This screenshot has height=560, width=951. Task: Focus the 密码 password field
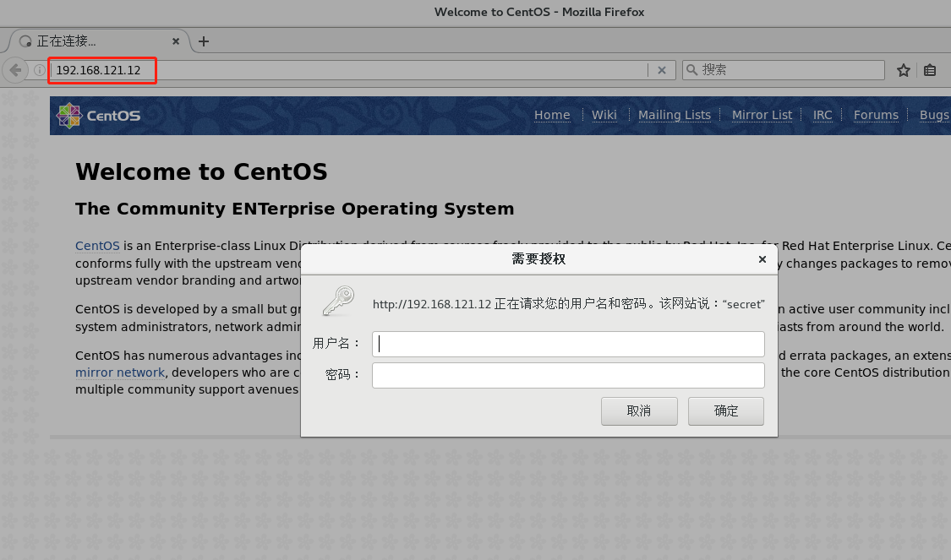tap(568, 375)
